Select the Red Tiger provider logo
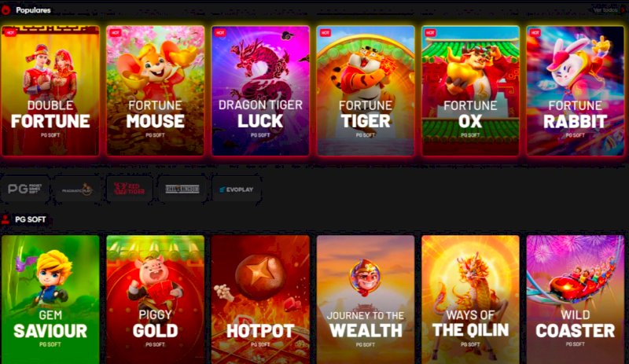 point(130,189)
